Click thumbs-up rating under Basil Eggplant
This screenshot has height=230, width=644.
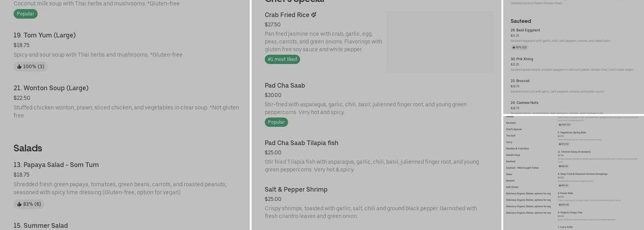pyautogui.click(x=519, y=47)
